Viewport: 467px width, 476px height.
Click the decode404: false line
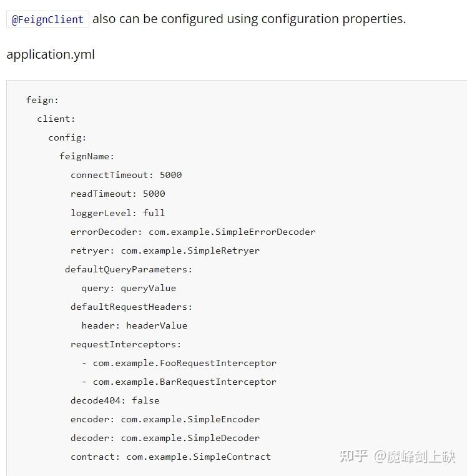[115, 400]
